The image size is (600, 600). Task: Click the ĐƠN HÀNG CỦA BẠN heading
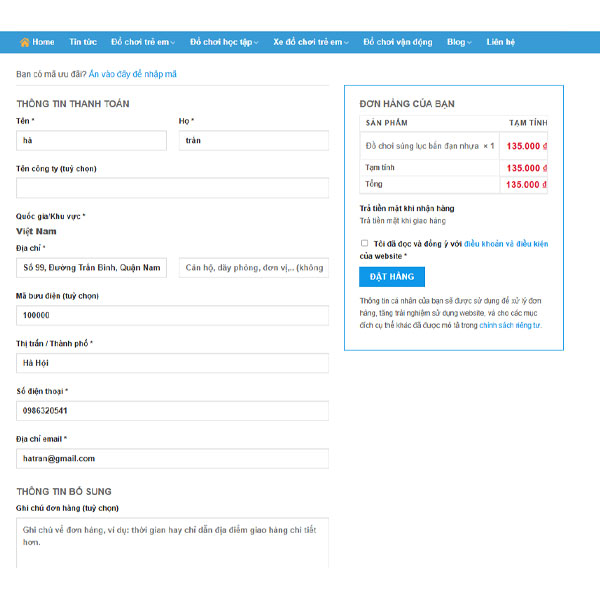[x=407, y=104]
